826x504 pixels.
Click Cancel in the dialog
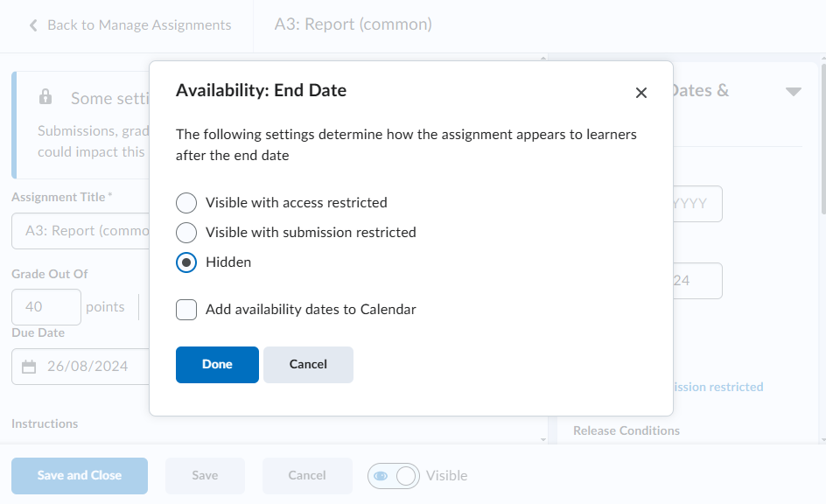(x=308, y=365)
